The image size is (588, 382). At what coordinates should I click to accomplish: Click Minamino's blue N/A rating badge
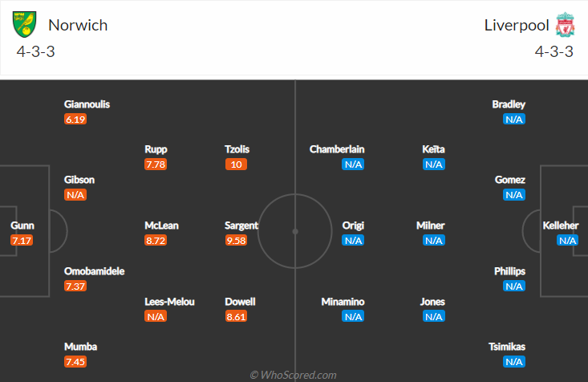pyautogui.click(x=353, y=317)
